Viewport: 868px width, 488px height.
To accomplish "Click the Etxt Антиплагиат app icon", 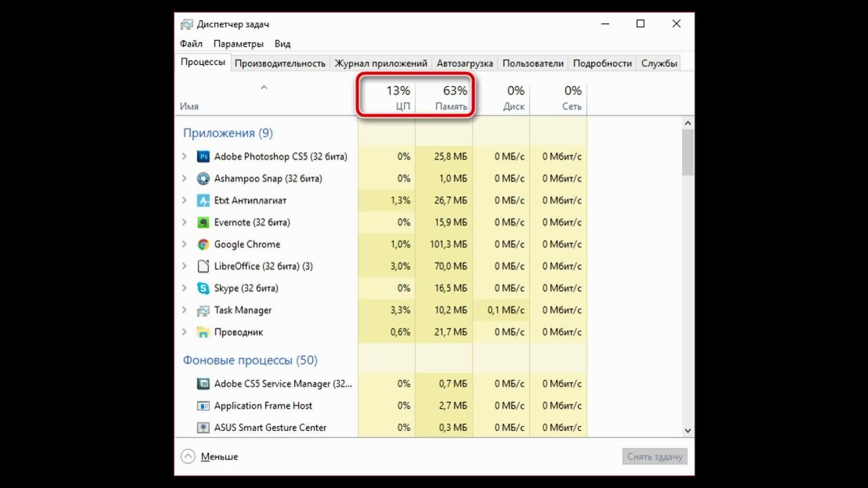I will pos(203,201).
